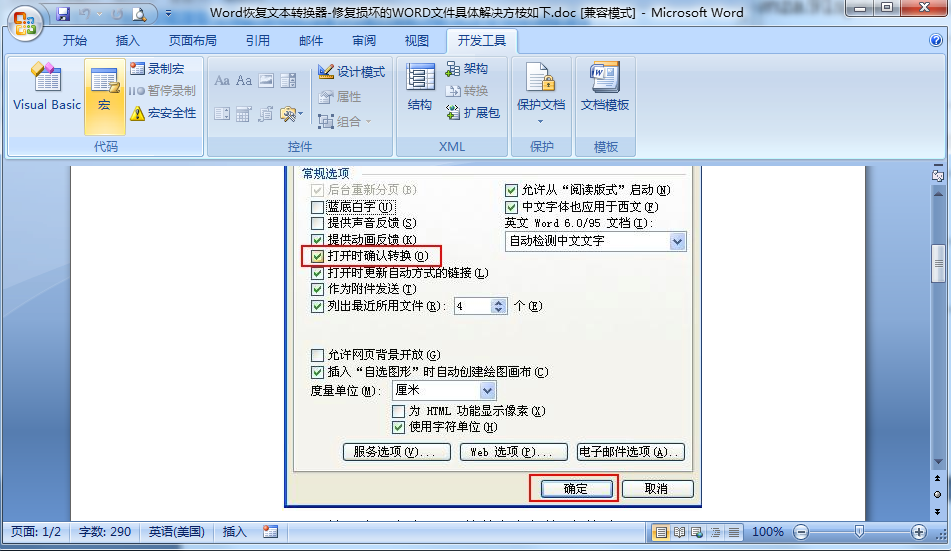Screen dimensions: 951x551
Task: Expand 保护文档 dropdown arrow
Action: click(540, 121)
